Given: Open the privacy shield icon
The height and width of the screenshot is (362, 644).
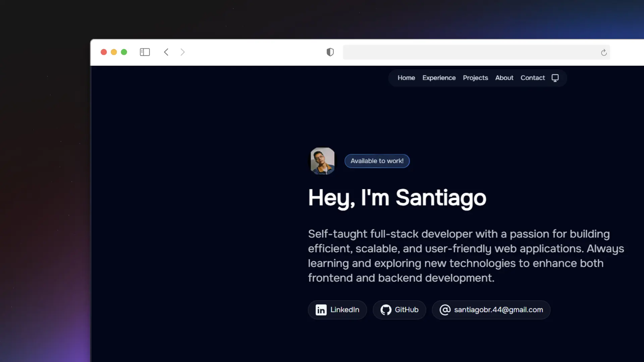Looking at the screenshot, I should pyautogui.click(x=330, y=52).
